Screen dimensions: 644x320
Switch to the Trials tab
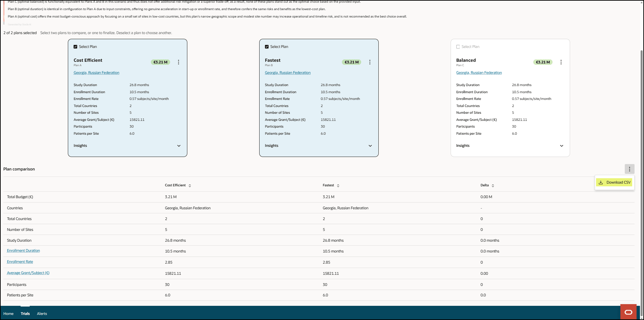point(25,314)
